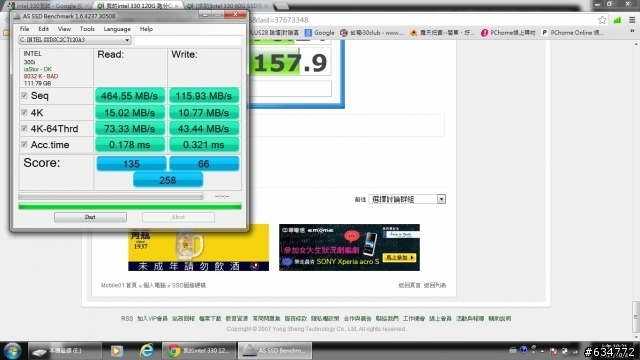Bookmark this page with the star icon

coord(602,20)
